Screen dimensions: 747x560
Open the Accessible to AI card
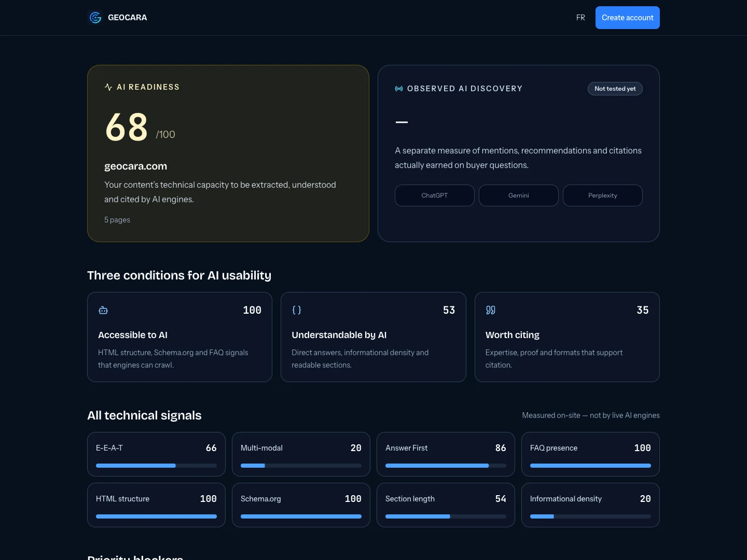(x=179, y=337)
